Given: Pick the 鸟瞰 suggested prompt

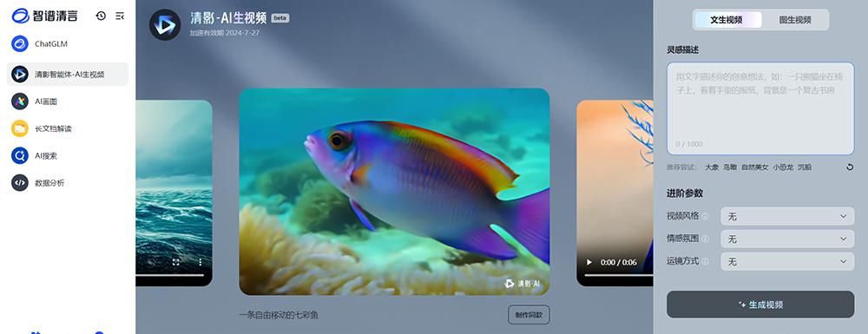Looking at the screenshot, I should (x=730, y=167).
